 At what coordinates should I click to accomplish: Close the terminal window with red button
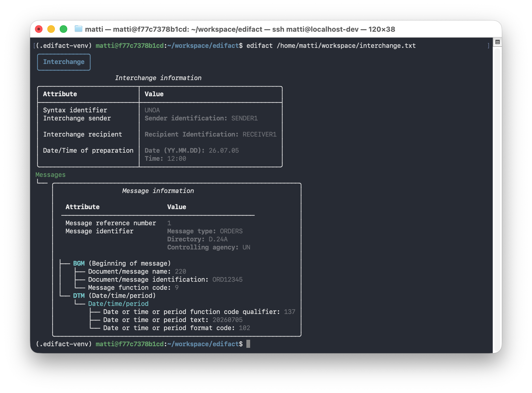(x=39, y=29)
